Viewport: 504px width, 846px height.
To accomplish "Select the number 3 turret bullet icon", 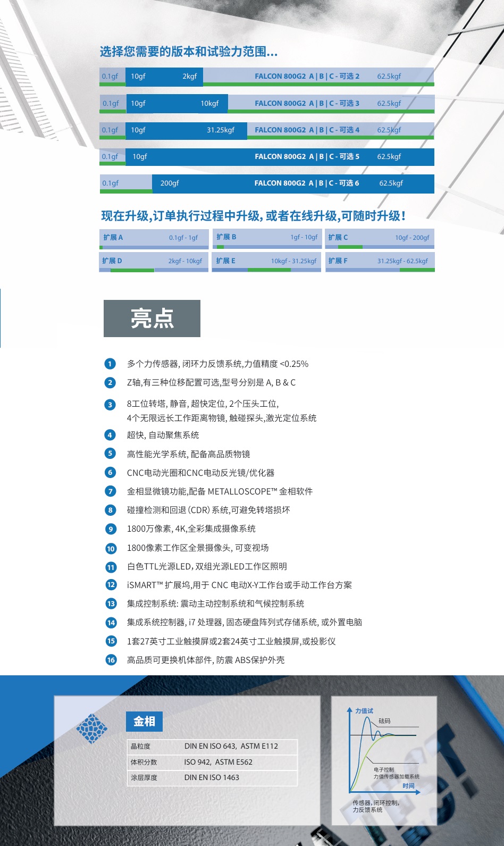I will pos(110,405).
